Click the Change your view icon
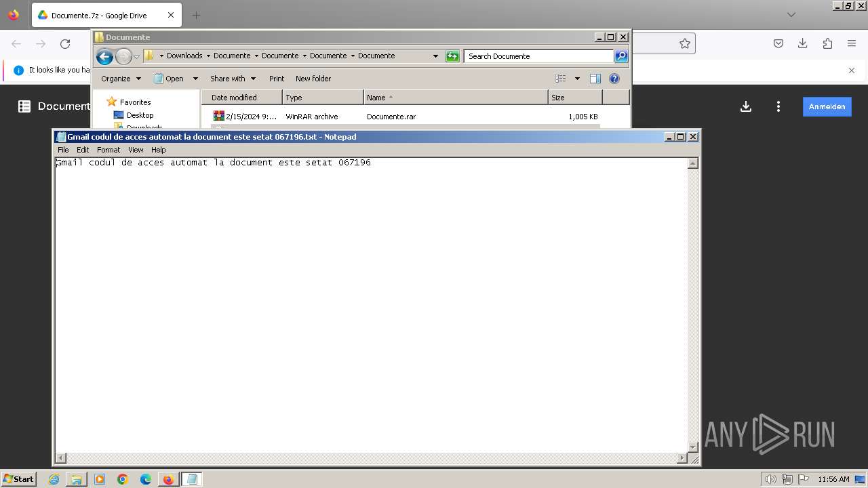The height and width of the screenshot is (488, 868). coord(561,79)
